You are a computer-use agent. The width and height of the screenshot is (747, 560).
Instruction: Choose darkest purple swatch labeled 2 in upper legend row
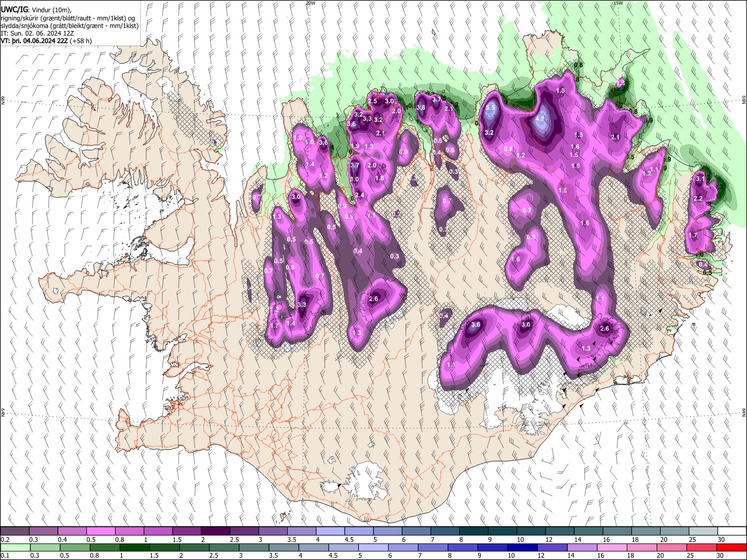point(216,531)
